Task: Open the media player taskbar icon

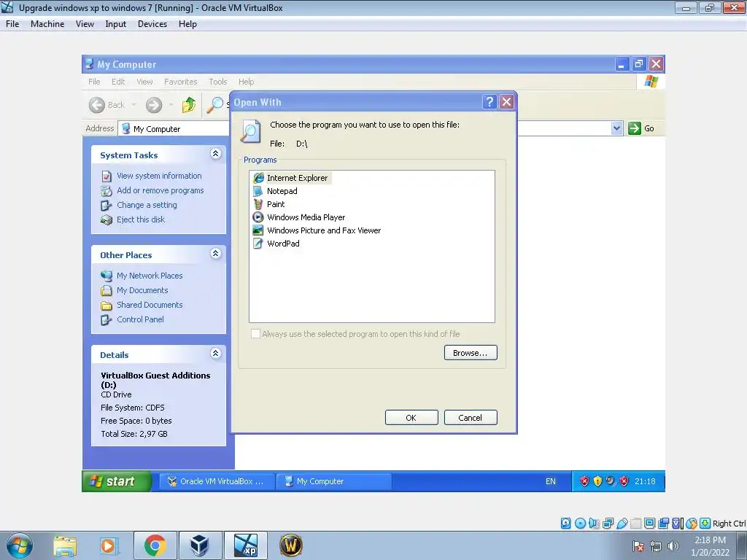Action: pos(108,546)
